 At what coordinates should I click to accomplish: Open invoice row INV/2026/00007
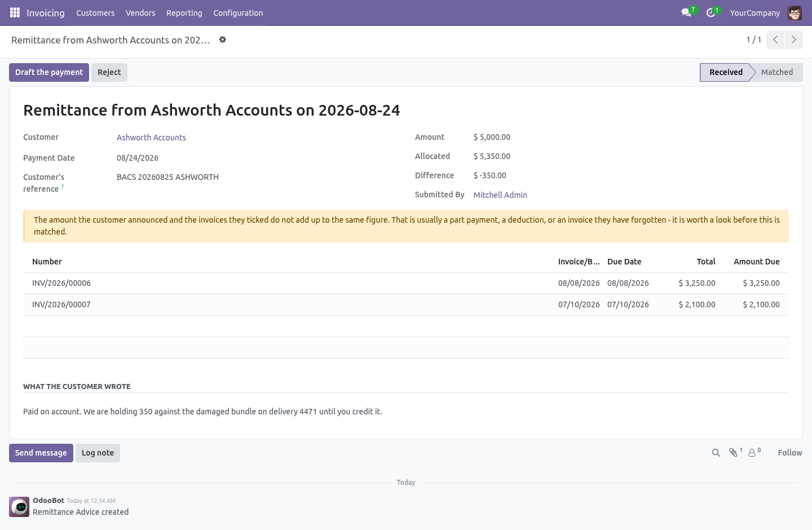coord(406,304)
